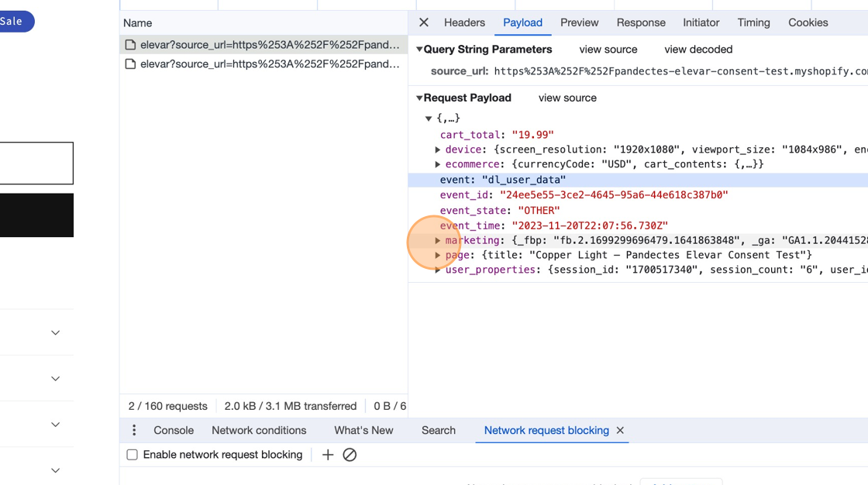The width and height of the screenshot is (868, 485).
Task: Click the event_time timestamp value
Action: [x=590, y=225]
